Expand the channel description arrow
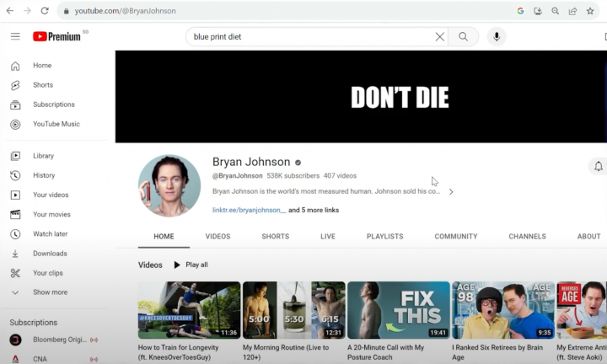Screen dimensions: 607x364 coord(451,192)
